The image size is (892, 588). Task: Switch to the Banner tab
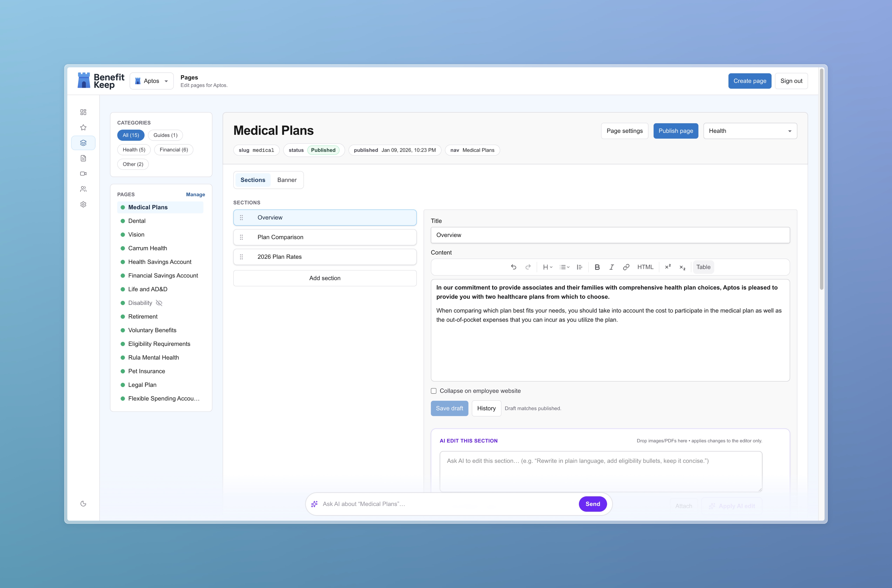(x=286, y=180)
